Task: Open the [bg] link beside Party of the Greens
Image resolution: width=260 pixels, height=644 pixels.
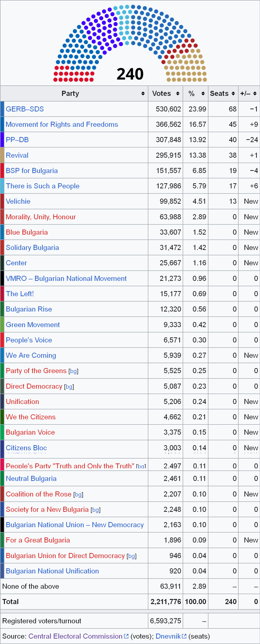Action: (73, 371)
